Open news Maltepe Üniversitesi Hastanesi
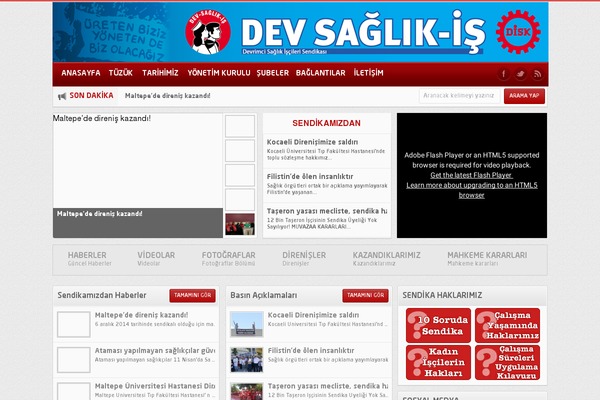This screenshot has height=400, width=600. 155,386
